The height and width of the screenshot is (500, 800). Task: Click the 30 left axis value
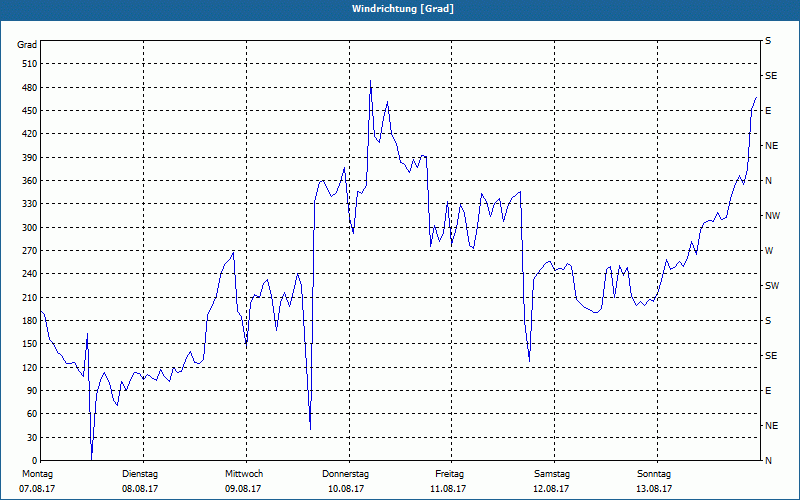[31, 438]
